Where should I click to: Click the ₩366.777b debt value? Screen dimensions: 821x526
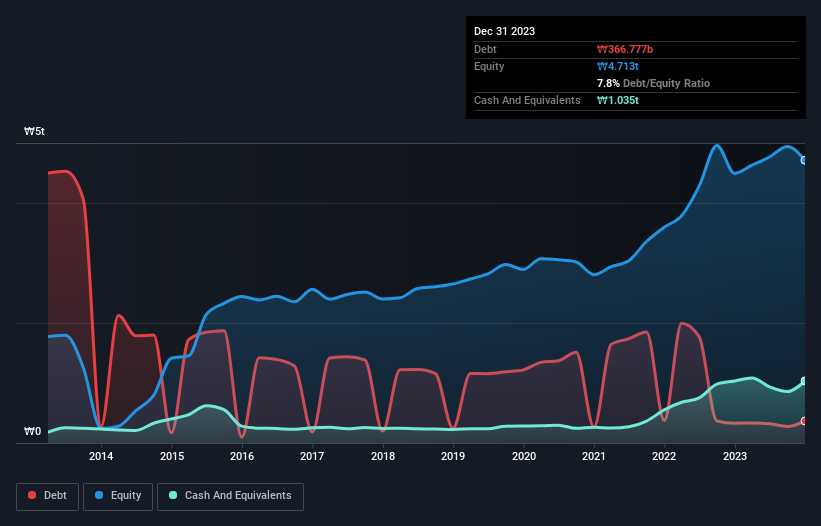(625, 49)
